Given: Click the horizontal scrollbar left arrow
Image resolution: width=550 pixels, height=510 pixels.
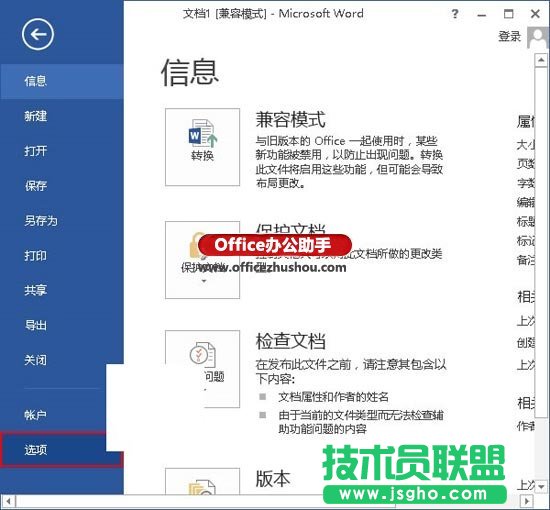Looking at the screenshot, I should pyautogui.click(x=8, y=501).
